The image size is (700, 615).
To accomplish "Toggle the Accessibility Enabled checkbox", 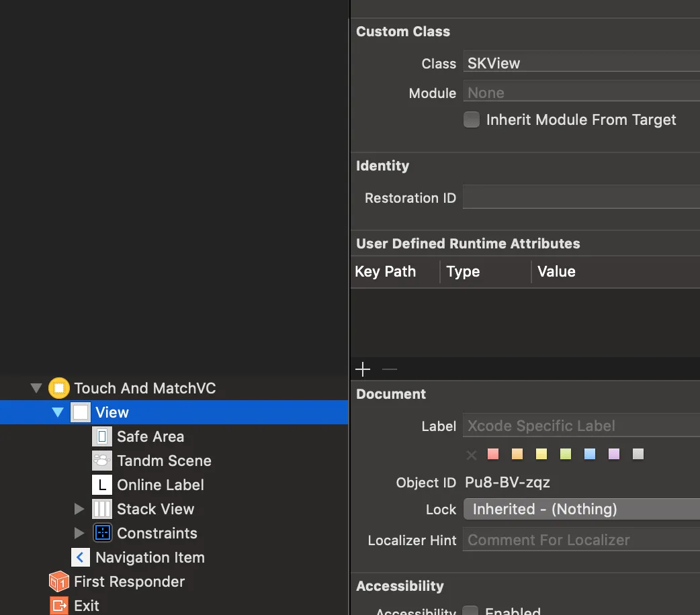I will (472, 611).
